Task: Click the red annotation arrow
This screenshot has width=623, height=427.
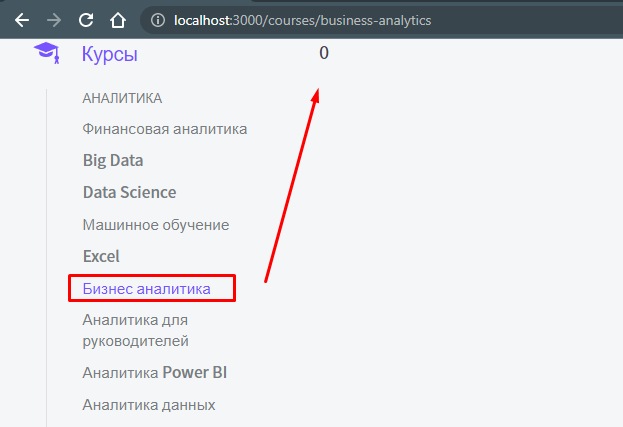Action: 292,185
